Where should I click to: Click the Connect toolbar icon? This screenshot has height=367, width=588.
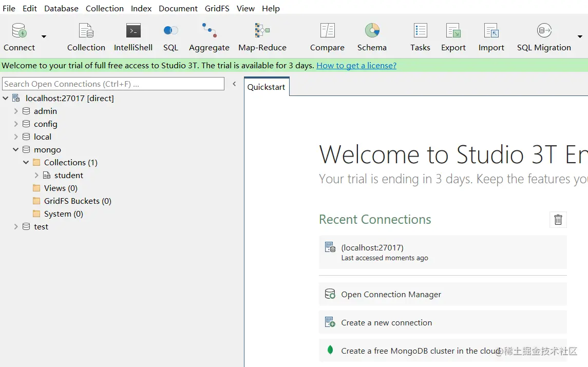[x=19, y=31]
